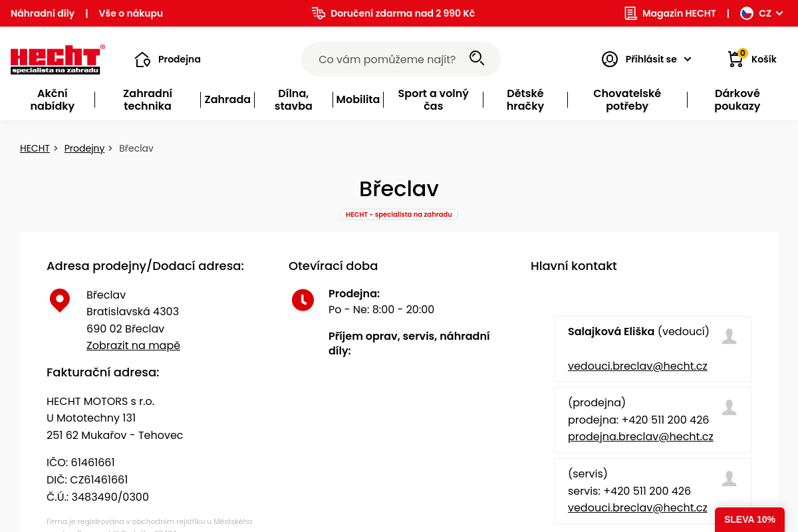Click the search magnifier icon
This screenshot has height=532, width=798.
tap(477, 59)
